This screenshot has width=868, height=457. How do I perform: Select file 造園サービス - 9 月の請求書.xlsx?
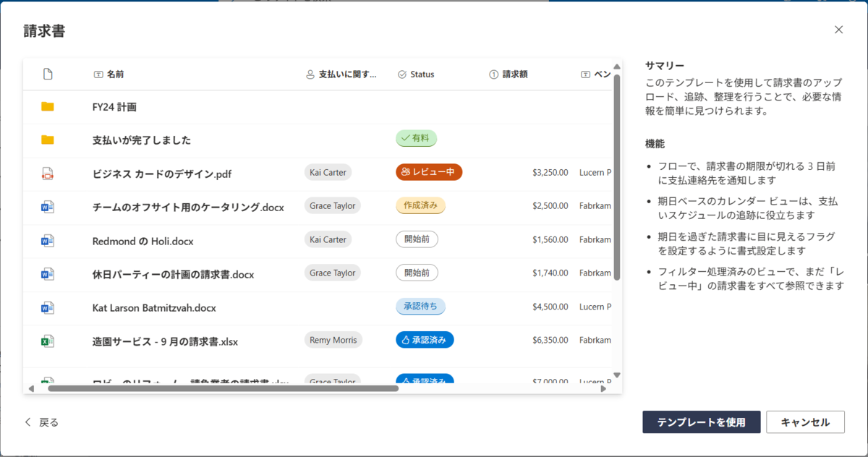click(166, 341)
